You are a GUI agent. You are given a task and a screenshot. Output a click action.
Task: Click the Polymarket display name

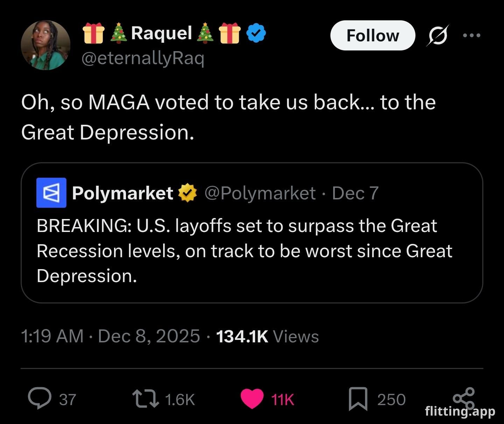tap(122, 193)
